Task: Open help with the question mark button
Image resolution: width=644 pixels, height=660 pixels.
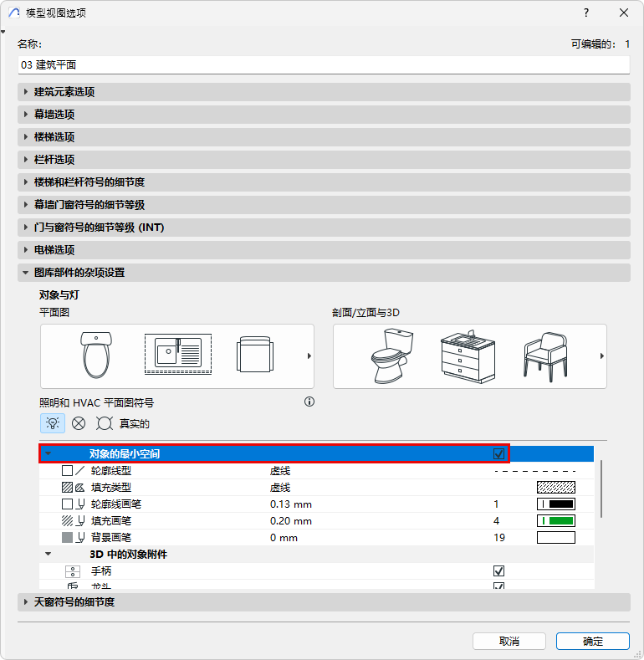Action: [586, 13]
